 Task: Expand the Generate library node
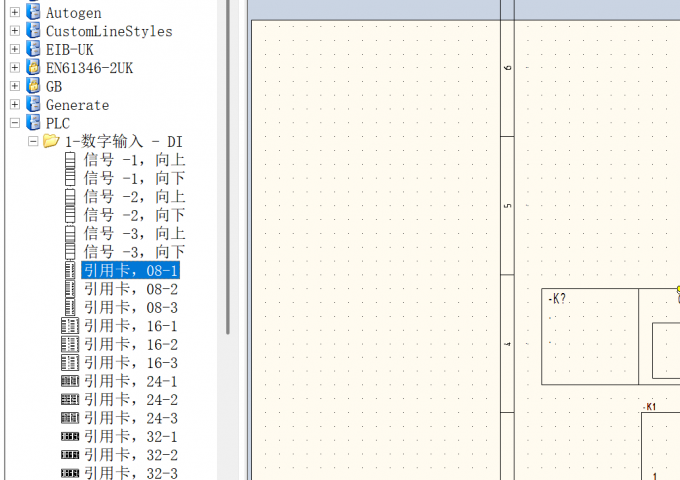coord(15,104)
